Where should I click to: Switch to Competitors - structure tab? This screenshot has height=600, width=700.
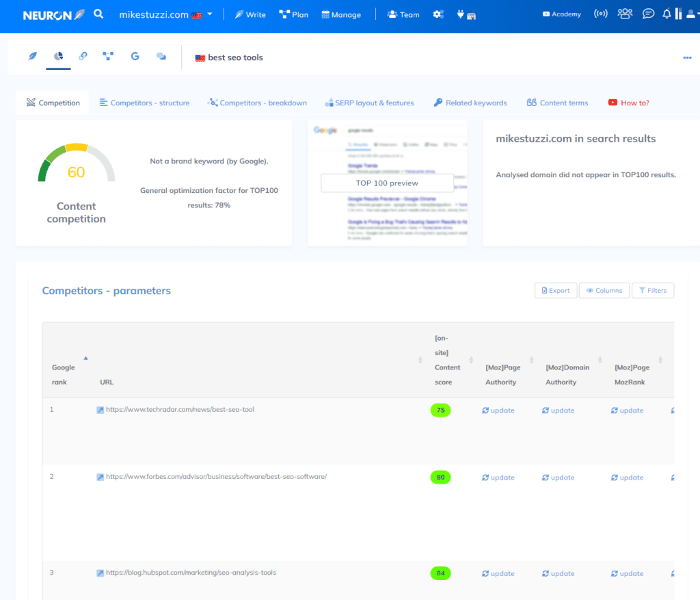point(144,103)
